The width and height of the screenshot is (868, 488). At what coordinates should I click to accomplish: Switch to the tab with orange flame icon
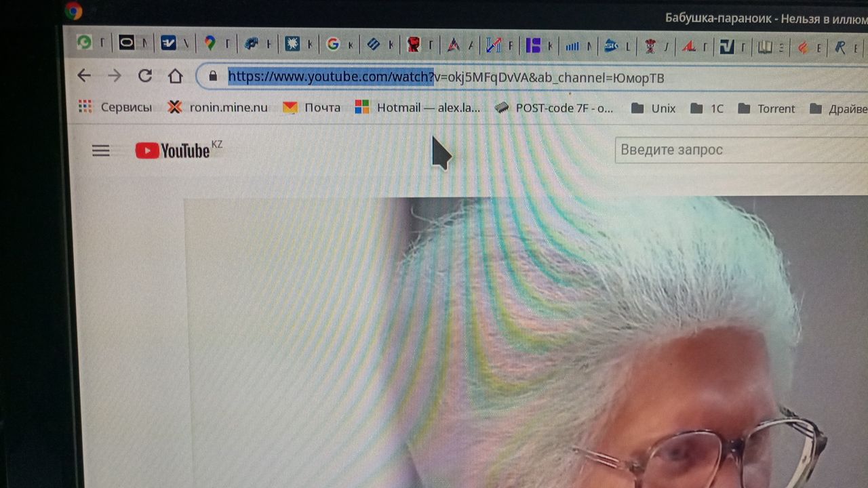click(x=804, y=47)
